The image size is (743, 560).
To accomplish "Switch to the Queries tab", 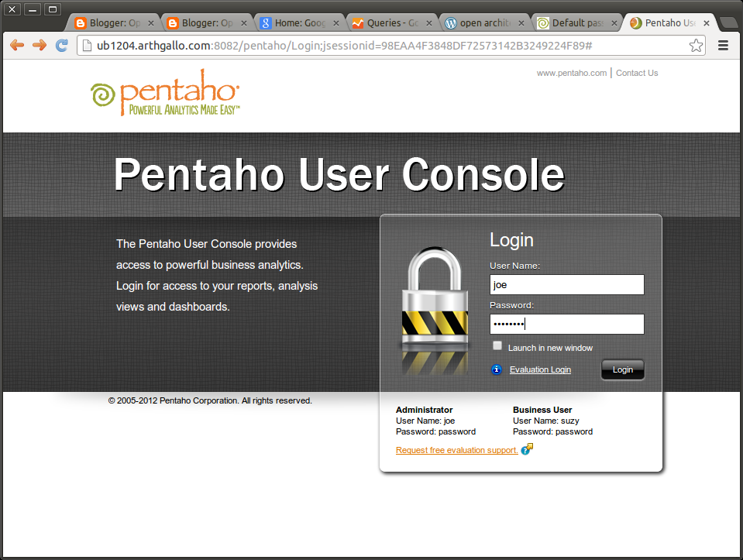I will pyautogui.click(x=384, y=22).
